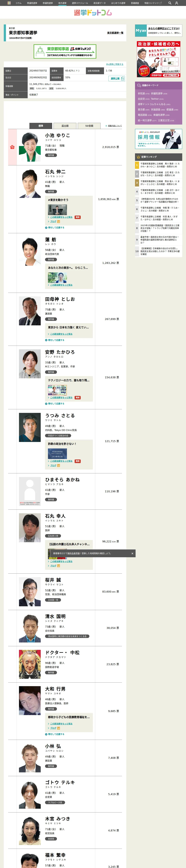This screenshot has width=186, height=868.
Task: Click the 政治家・候補者の方へ PR banner
Action: click(159, 60)
